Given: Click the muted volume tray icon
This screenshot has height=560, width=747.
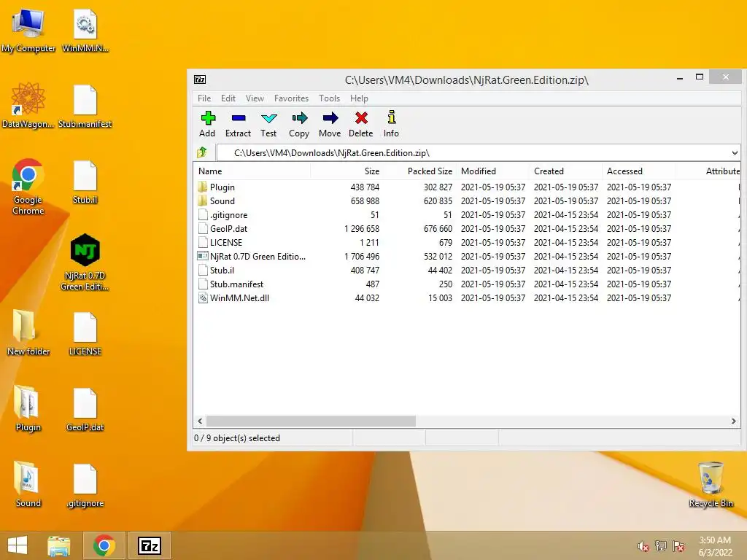Looking at the screenshot, I should point(643,546).
